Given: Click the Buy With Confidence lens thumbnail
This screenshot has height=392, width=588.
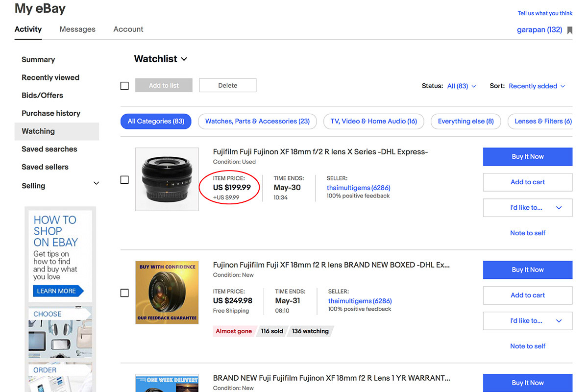Looking at the screenshot, I should [167, 293].
